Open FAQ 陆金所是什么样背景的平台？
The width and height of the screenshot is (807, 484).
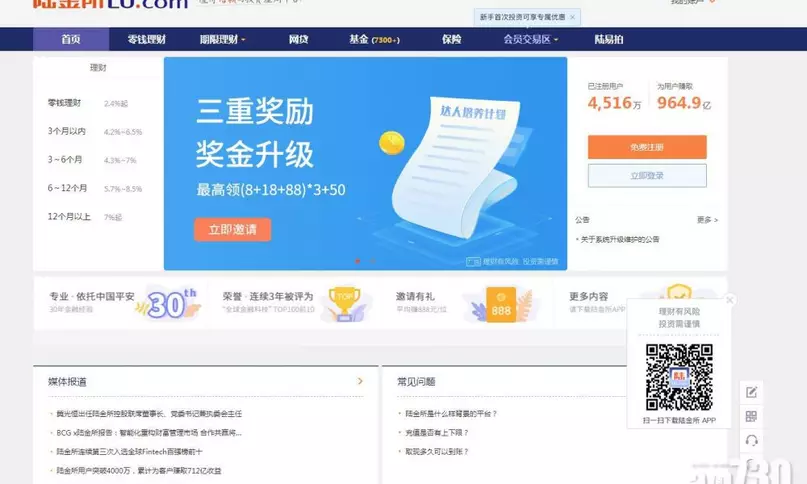[x=451, y=413]
